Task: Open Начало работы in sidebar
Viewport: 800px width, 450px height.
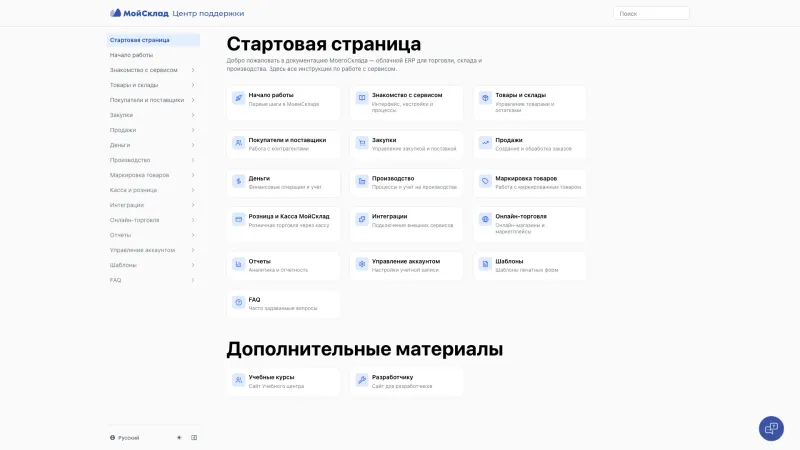Action: click(x=153, y=55)
